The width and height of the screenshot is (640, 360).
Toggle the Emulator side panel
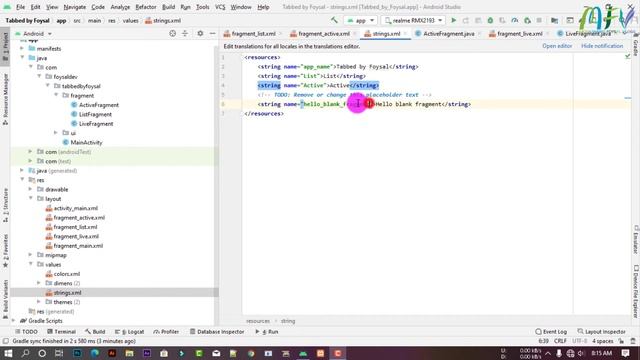point(636,239)
